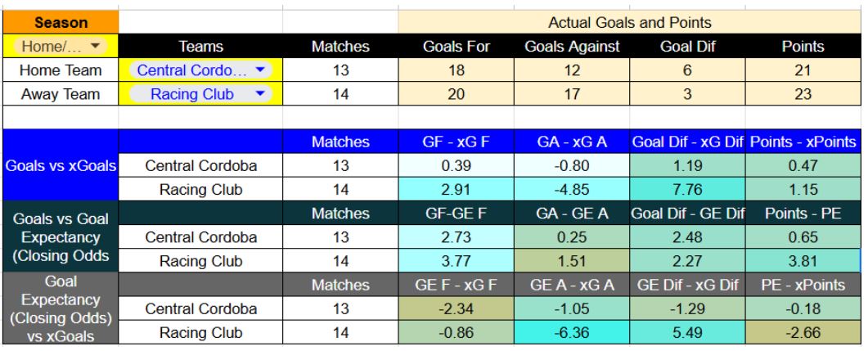The width and height of the screenshot is (868, 351).
Task: Select the Away Team row label
Action: click(59, 94)
